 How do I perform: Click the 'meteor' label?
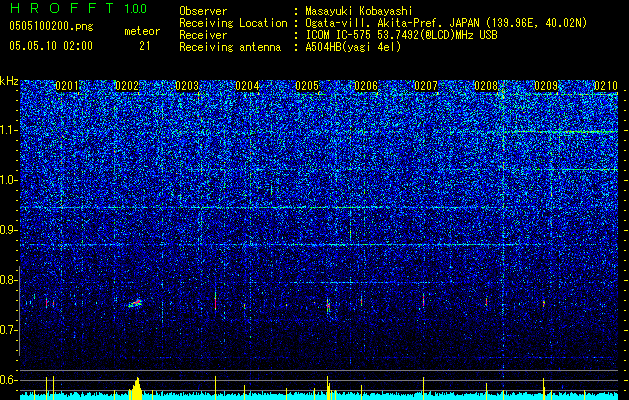[142, 31]
